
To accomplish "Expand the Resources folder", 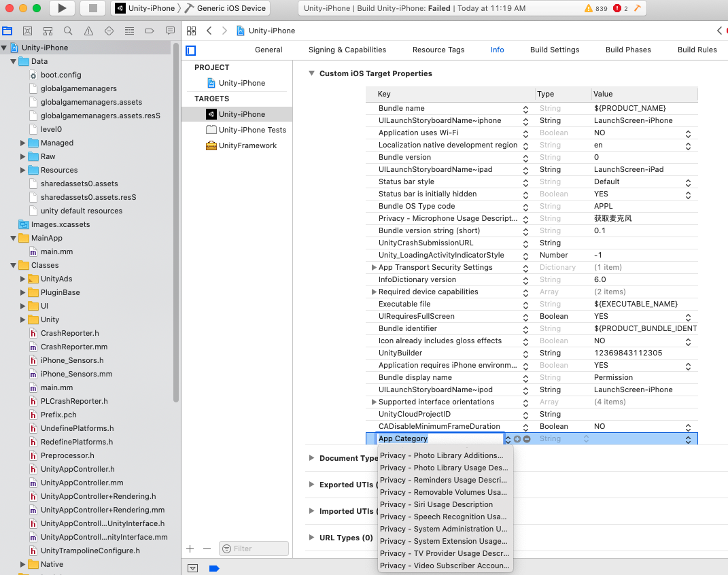I will [x=22, y=170].
